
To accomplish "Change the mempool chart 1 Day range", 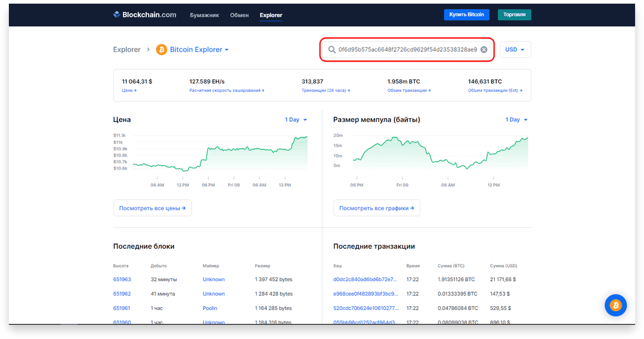I will (517, 120).
